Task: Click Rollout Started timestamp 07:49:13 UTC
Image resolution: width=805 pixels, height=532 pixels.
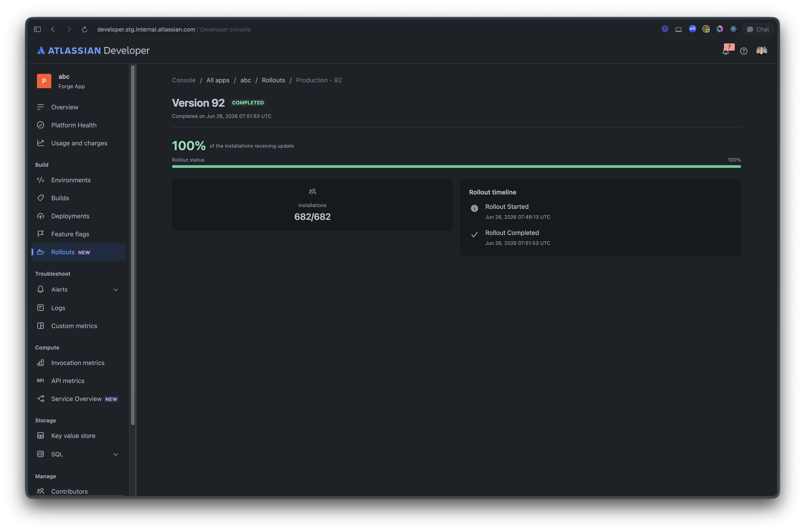Action: click(x=518, y=217)
